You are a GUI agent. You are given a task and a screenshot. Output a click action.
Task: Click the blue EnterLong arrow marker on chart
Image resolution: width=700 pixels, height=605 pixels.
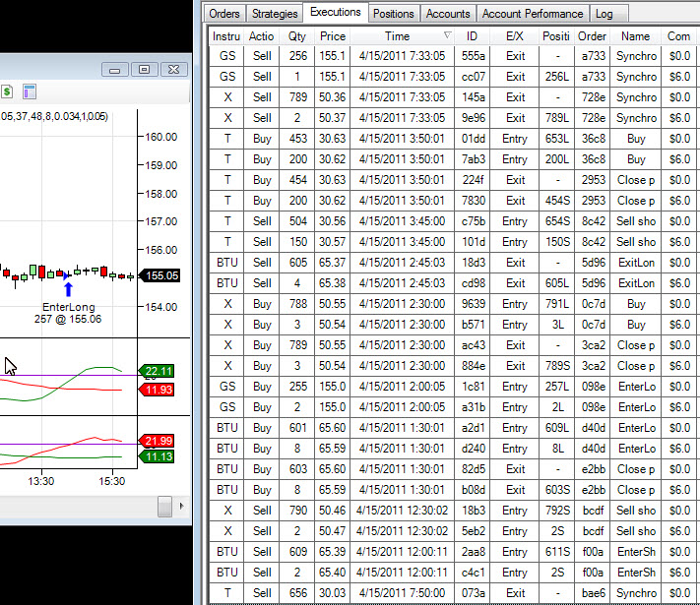68,289
